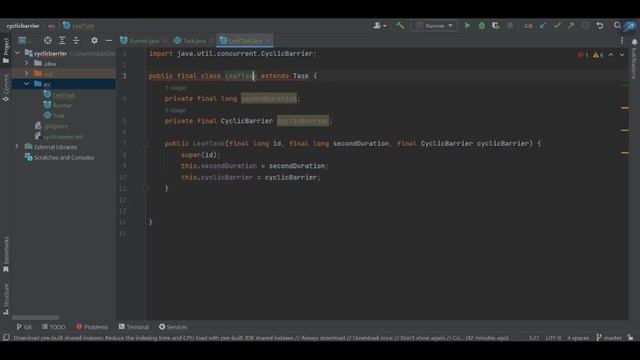Select Scratches and Consoles node
This screenshot has height=360, width=640.
pyautogui.click(x=64, y=158)
